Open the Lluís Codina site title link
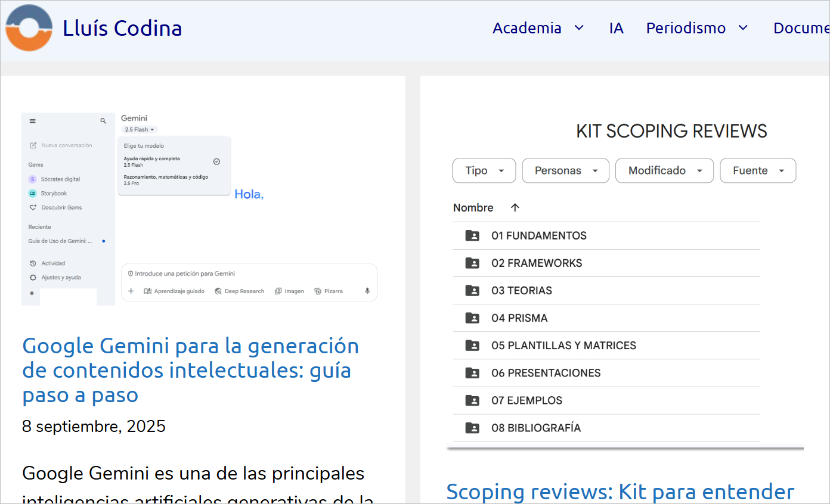 (x=122, y=28)
